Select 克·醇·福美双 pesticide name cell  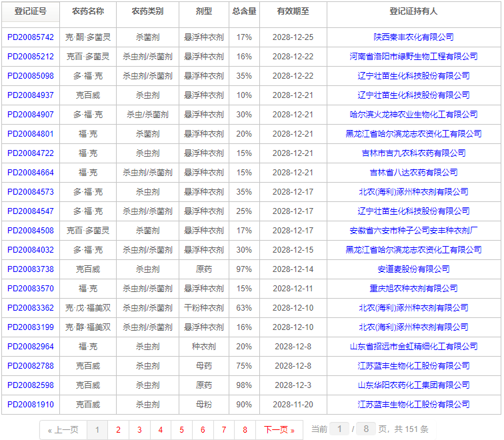(88, 327)
